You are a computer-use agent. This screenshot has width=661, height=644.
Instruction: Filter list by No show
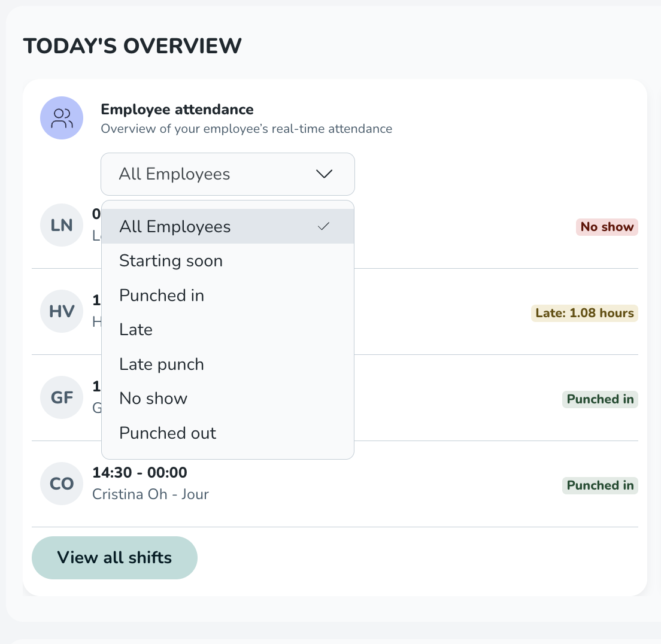click(153, 399)
